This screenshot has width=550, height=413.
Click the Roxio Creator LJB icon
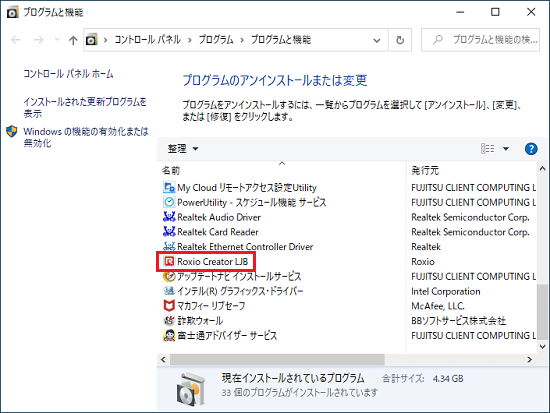(169, 261)
